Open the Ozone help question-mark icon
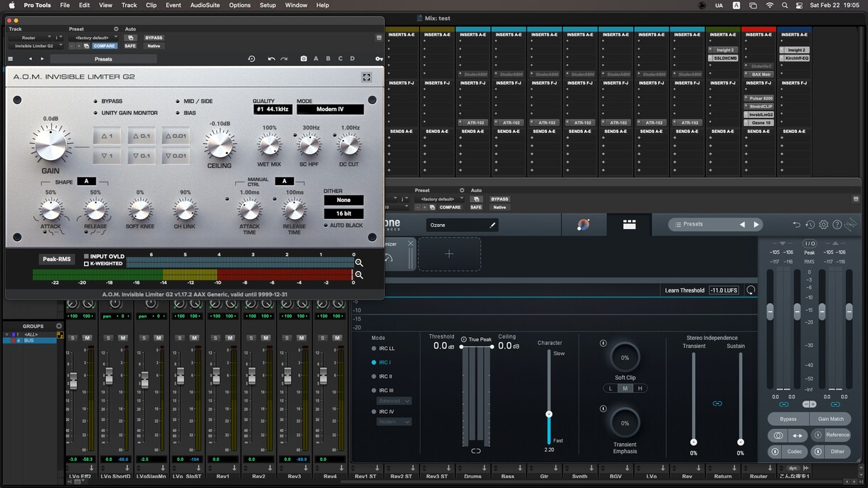Image resolution: width=868 pixels, height=488 pixels. [x=837, y=225]
